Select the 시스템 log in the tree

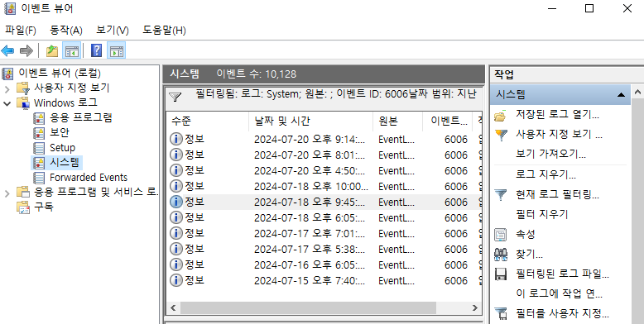point(64,162)
